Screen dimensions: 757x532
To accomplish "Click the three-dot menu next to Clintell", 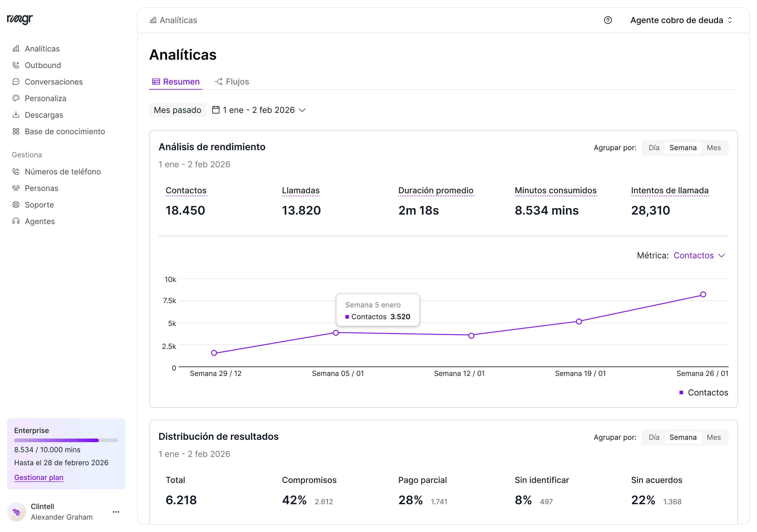I will point(116,512).
